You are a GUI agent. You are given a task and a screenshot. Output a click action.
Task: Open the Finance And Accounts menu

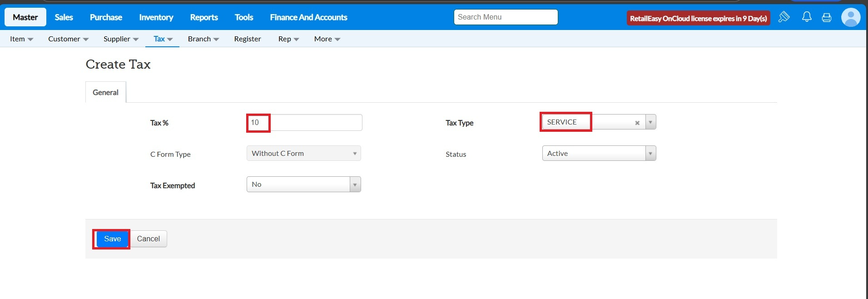(308, 17)
